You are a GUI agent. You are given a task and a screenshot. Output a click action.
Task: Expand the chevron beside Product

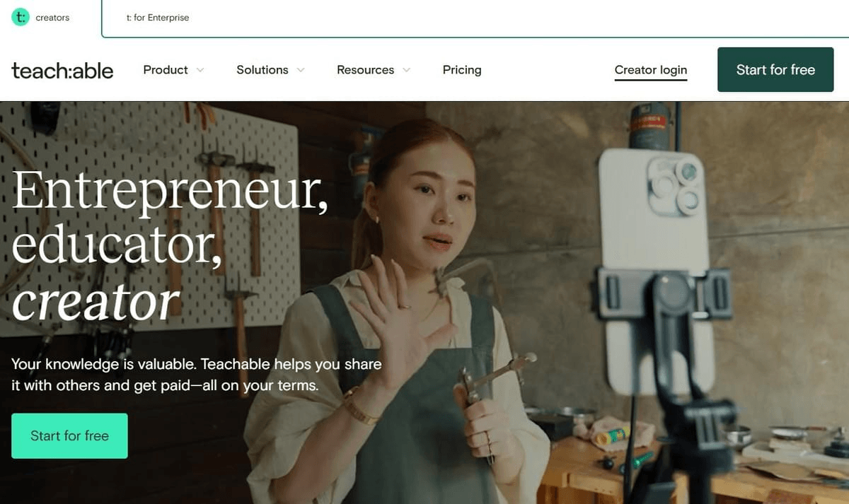pyautogui.click(x=200, y=70)
